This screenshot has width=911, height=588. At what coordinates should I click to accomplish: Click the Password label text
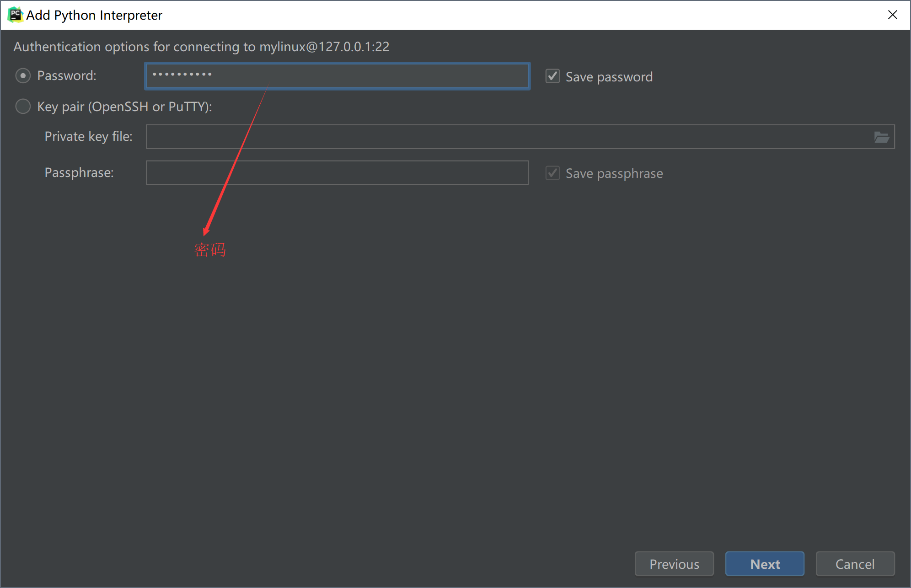coord(67,76)
